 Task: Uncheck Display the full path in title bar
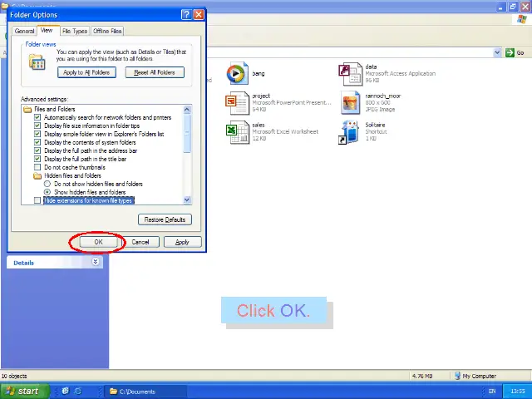(x=37, y=159)
